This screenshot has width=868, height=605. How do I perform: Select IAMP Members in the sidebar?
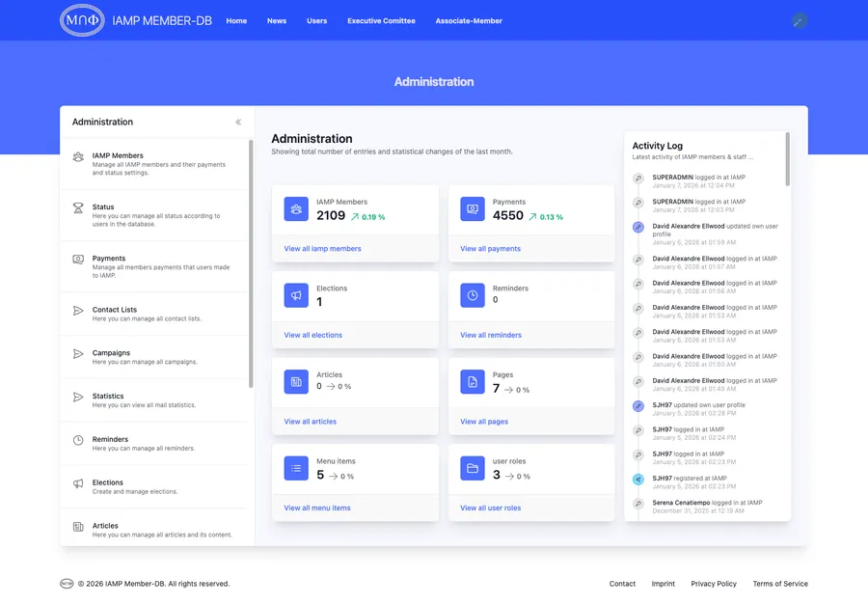(154, 164)
